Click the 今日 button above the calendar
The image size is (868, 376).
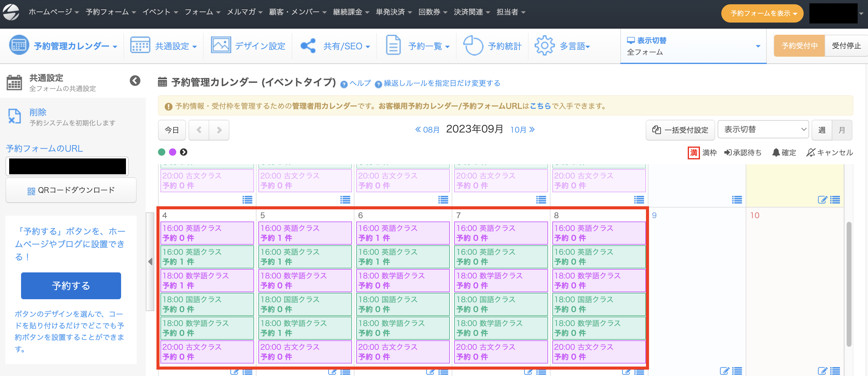point(172,130)
